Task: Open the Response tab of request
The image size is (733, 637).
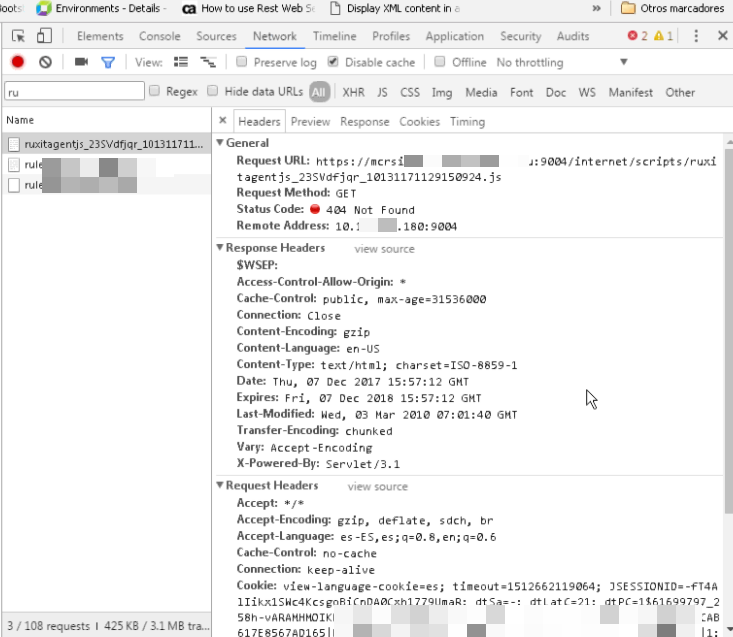Action: tap(364, 122)
